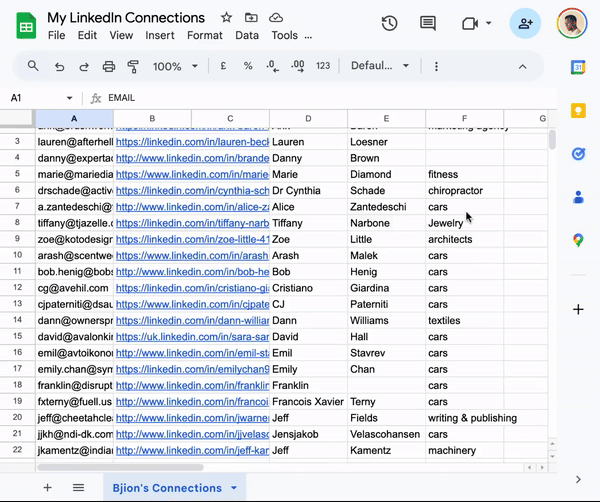Open the View menu

(121, 35)
